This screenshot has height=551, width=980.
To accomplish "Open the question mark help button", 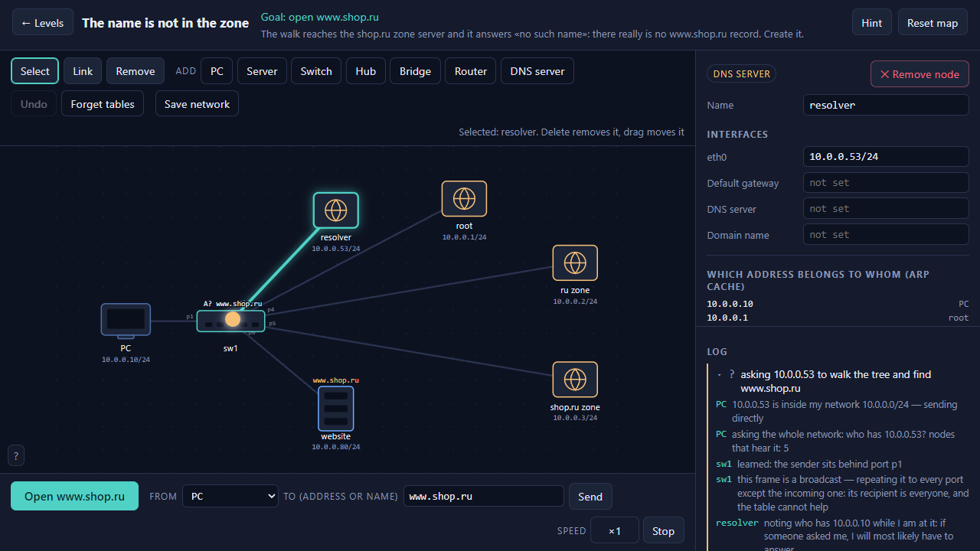I will 15,456.
